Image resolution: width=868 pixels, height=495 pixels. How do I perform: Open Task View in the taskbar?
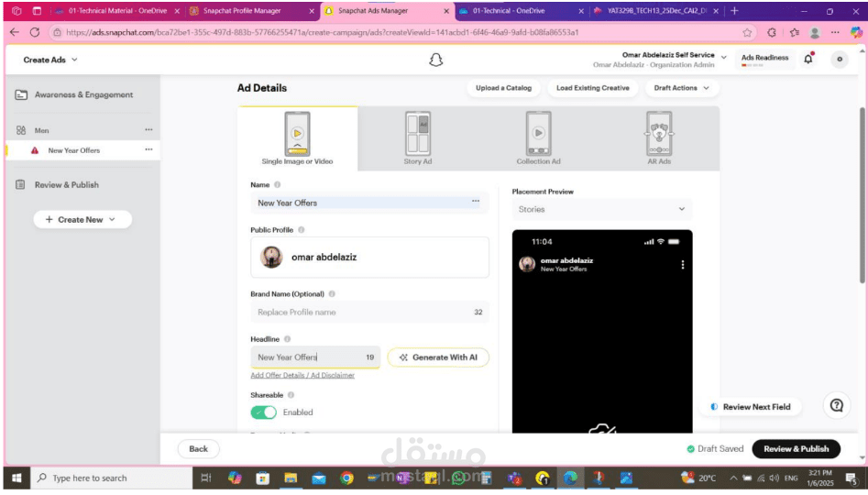click(206, 478)
